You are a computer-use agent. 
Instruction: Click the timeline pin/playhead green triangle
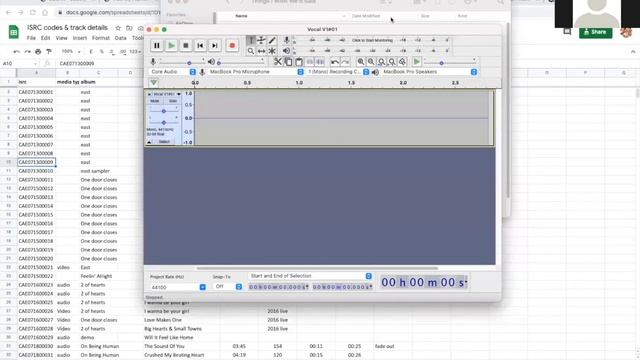point(154,82)
